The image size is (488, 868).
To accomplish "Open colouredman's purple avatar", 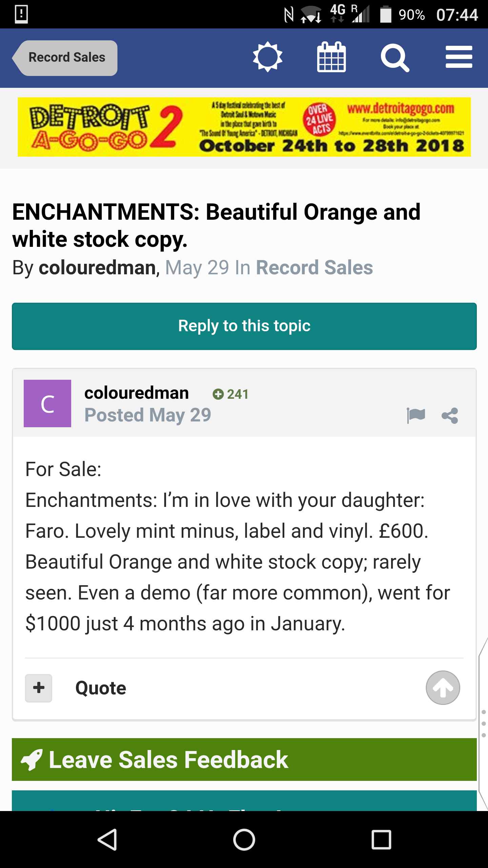I will 47,403.
